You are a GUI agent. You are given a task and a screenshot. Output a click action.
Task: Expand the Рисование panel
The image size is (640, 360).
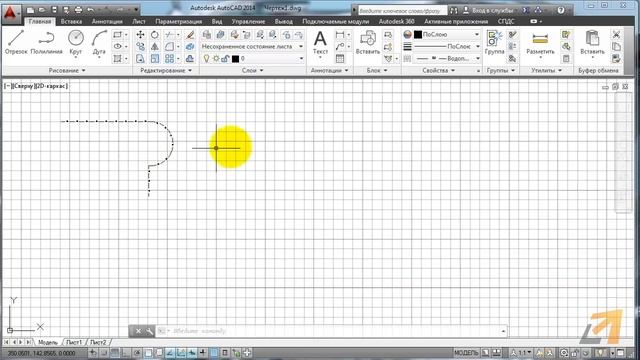tap(67, 71)
